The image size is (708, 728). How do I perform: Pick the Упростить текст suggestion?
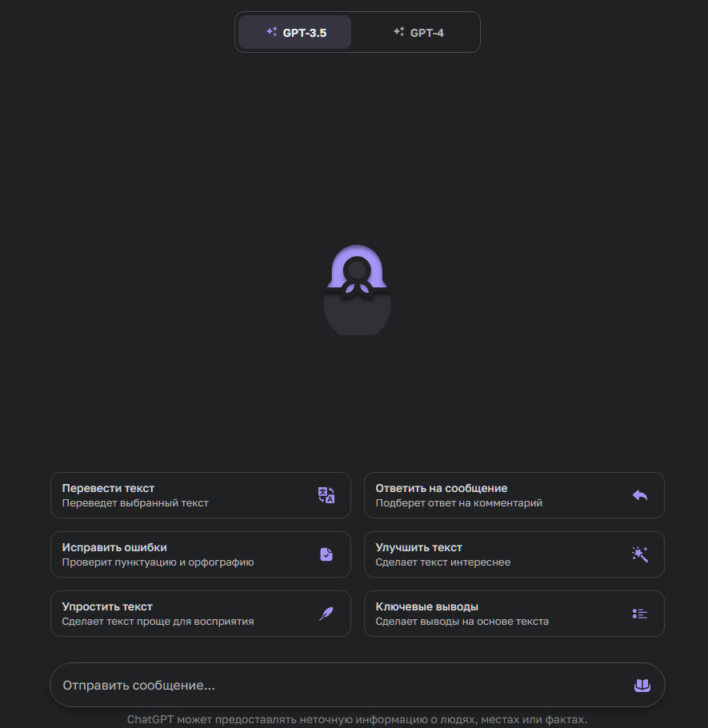pos(201,614)
